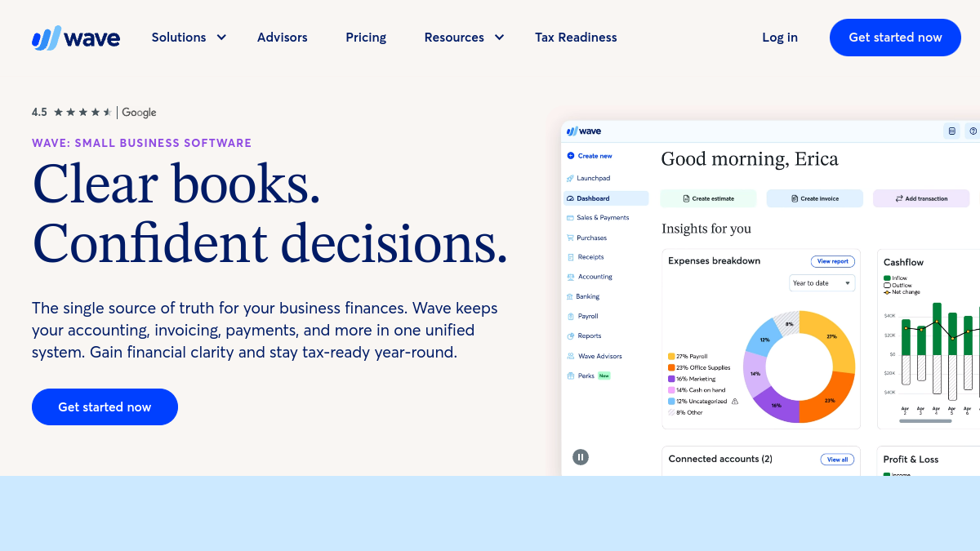Image resolution: width=980 pixels, height=551 pixels.
Task: Click the "Connected accounts (2)" title
Action: pyautogui.click(x=720, y=460)
